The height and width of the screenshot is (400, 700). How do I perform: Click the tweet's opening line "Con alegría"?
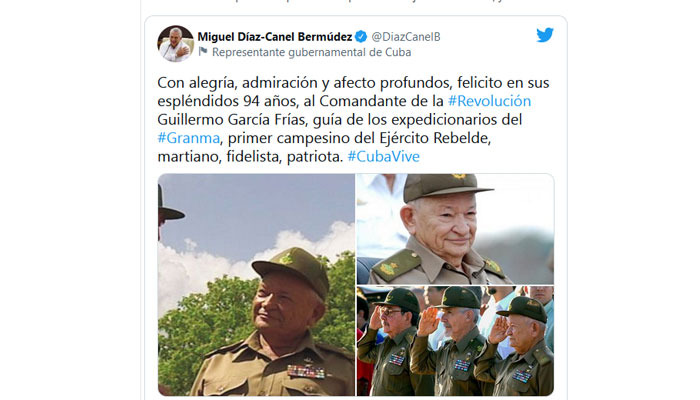196,83
